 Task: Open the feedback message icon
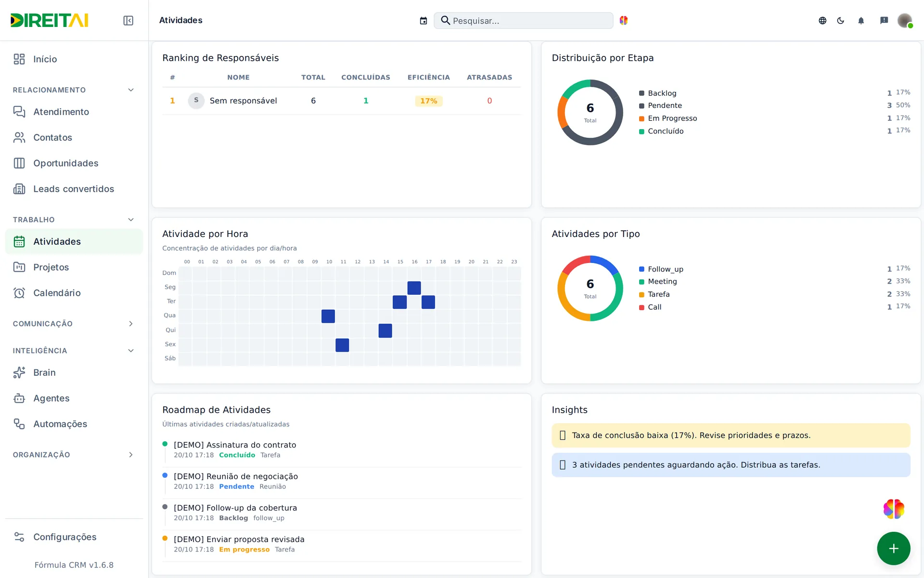884,20
